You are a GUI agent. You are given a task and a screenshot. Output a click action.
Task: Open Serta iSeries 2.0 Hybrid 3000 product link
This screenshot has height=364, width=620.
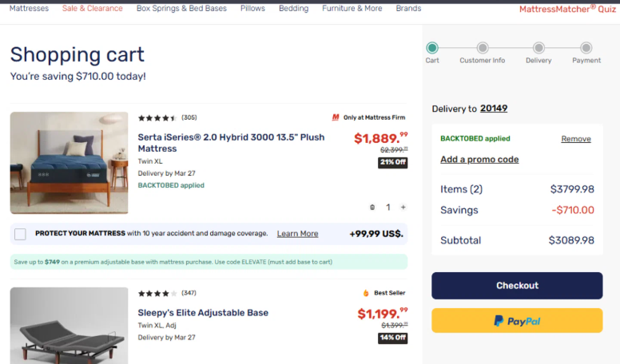tap(231, 143)
